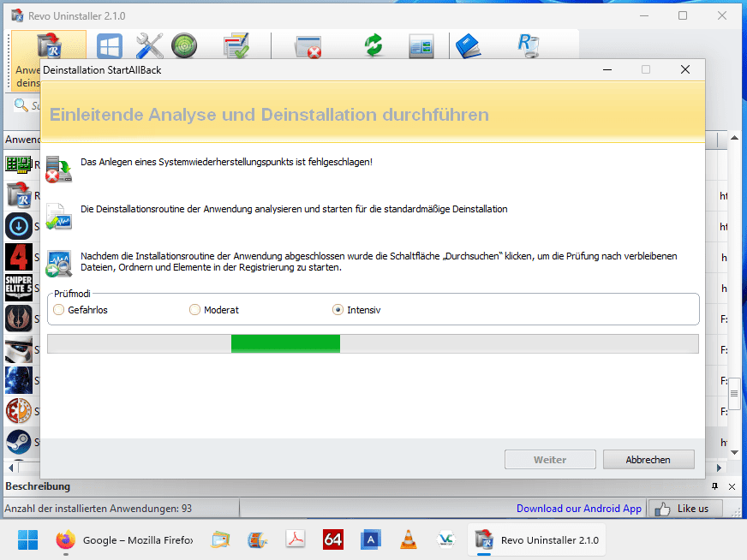Select the blue download arrow app icon

(x=19, y=226)
